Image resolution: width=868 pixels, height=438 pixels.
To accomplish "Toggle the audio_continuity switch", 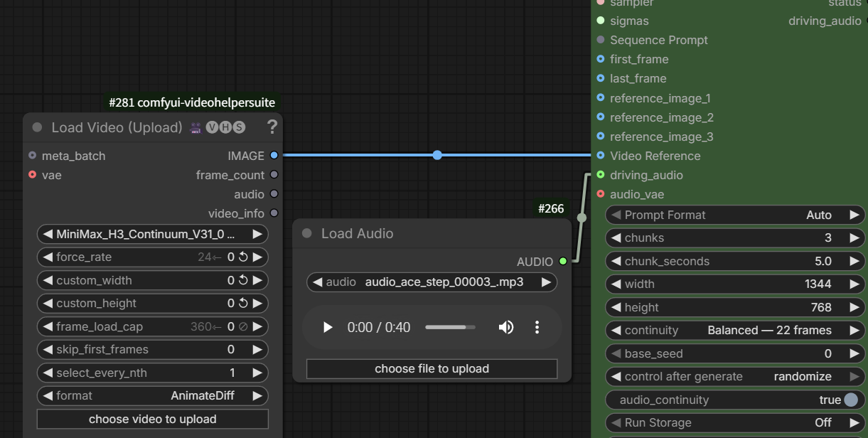I will (850, 400).
